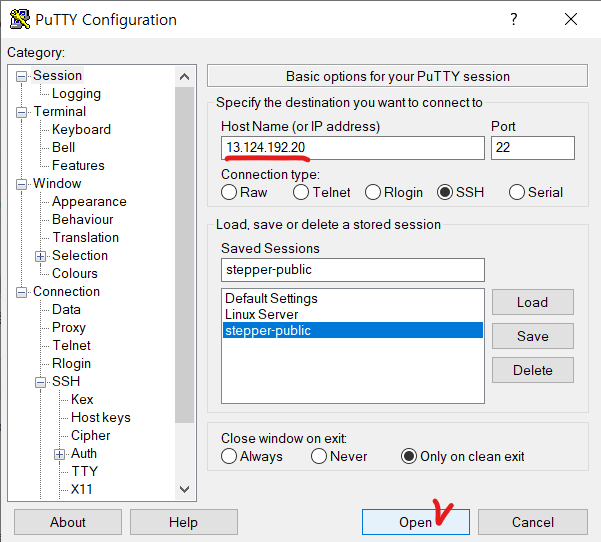Load the selected saved session

tap(533, 302)
